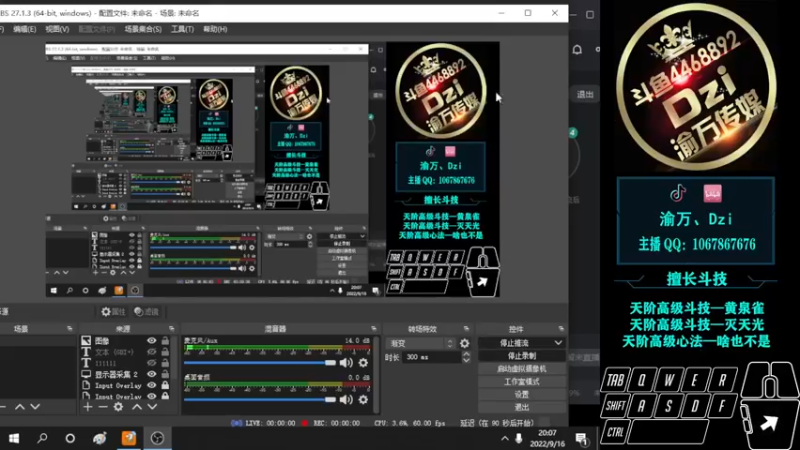Select the 显示器采集 2 monitor source icon
The width and height of the screenshot is (800, 450).
tap(86, 374)
